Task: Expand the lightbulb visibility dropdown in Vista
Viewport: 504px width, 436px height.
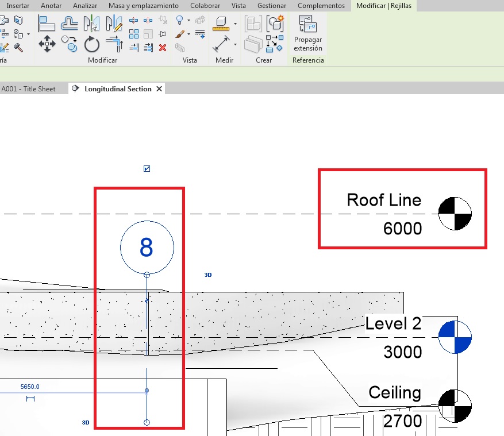Action: pos(188,20)
